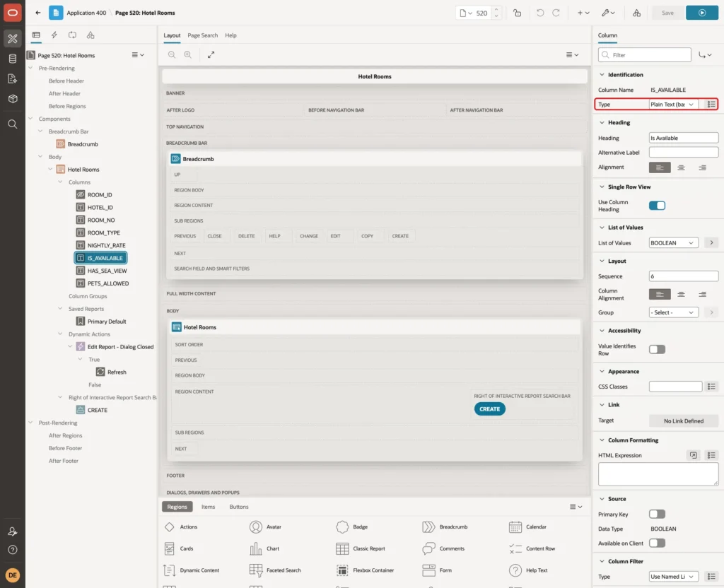This screenshot has width=724, height=588.
Task: Undo the last change
Action: click(539, 13)
